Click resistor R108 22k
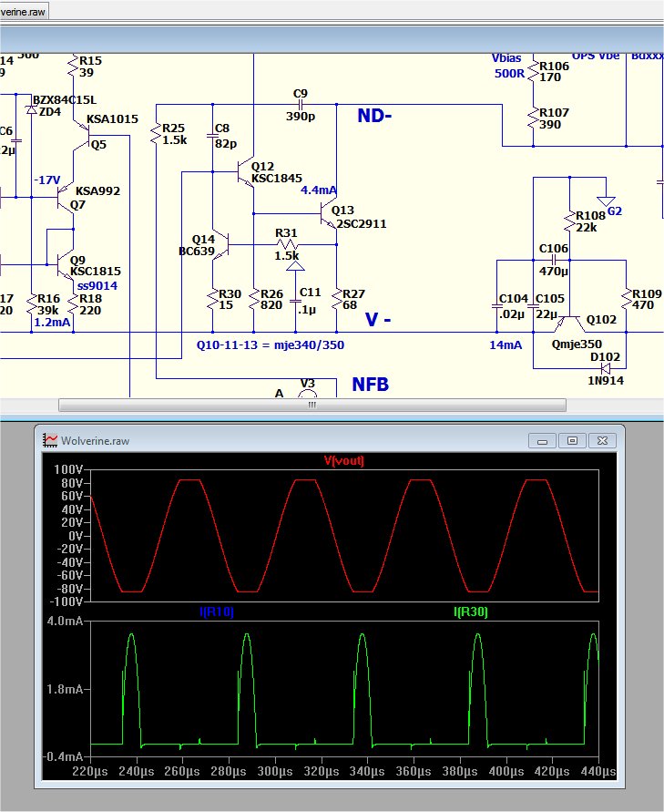The image size is (664, 812). coord(569,221)
